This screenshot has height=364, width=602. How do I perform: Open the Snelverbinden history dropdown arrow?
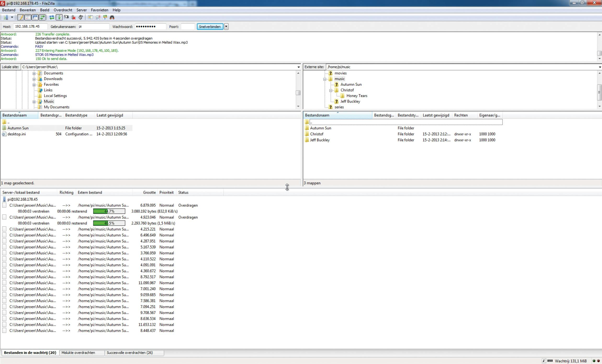click(x=226, y=26)
